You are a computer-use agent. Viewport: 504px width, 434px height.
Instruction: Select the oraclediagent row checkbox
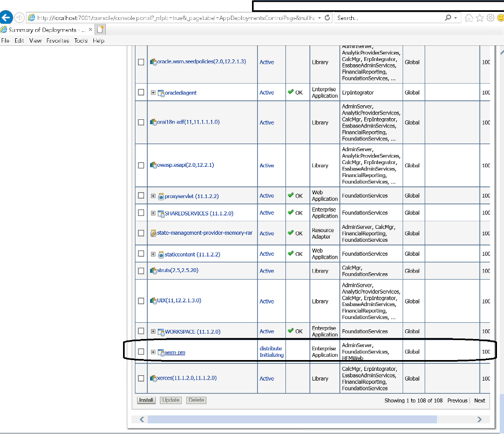click(x=141, y=92)
